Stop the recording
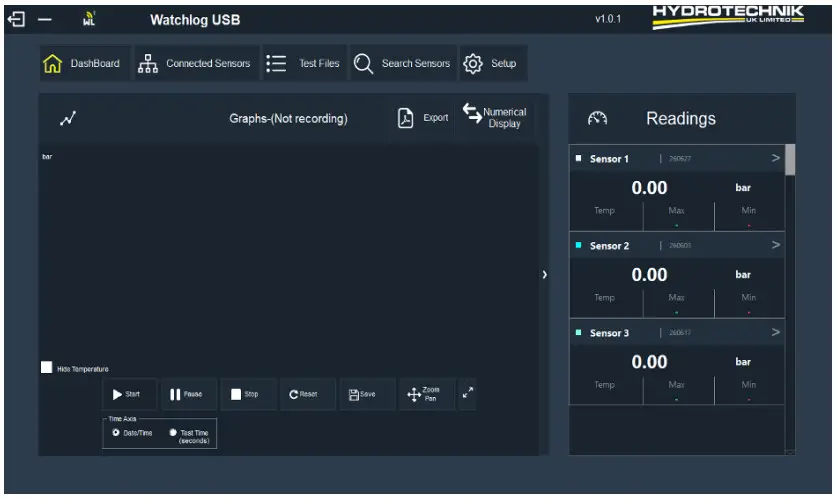Viewport: 839px width, 501px height. [248, 394]
